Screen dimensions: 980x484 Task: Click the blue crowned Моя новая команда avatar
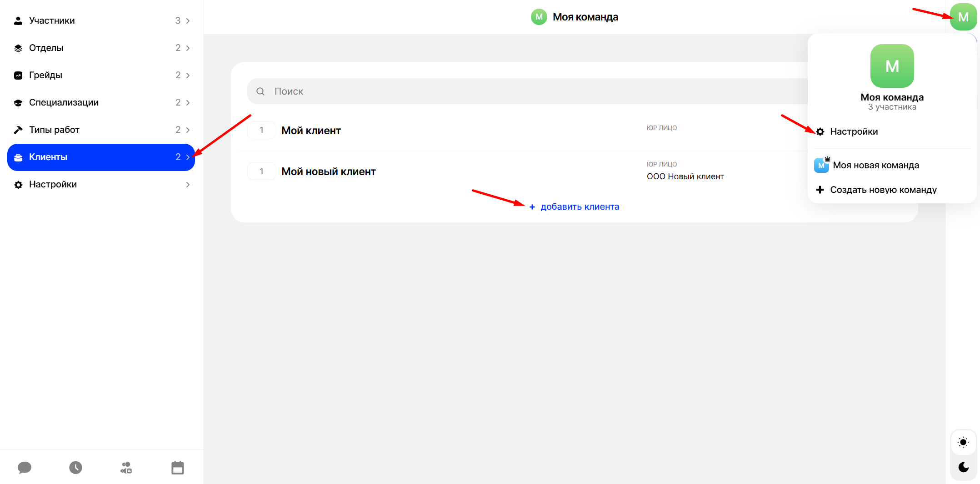click(x=821, y=165)
